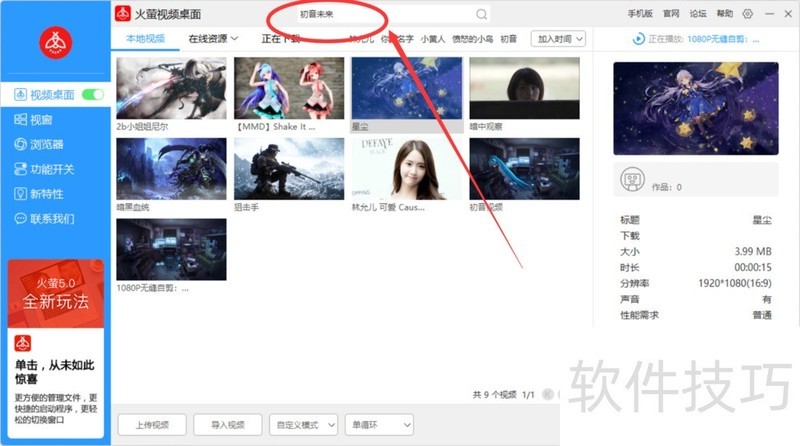This screenshot has height=446, width=800.
Task: Click the 火萤5.0 全新玩法 promo banner
Action: click(56, 293)
